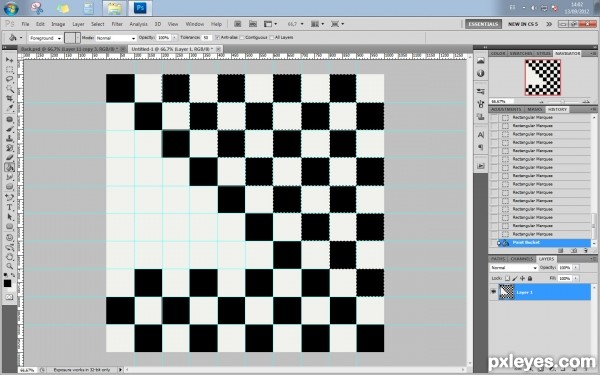Open the paint Mode dropdown in options bar
The height and width of the screenshot is (375, 600).
coord(116,38)
